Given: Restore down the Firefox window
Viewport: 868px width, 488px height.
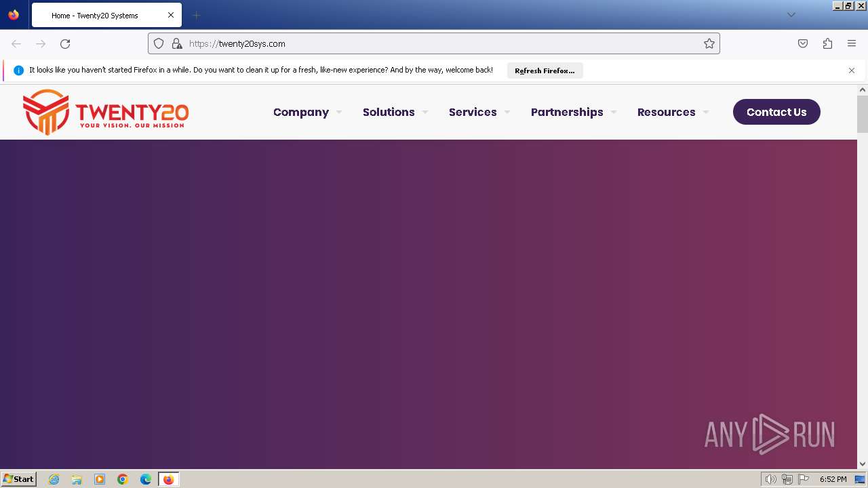Looking at the screenshot, I should (848, 5).
